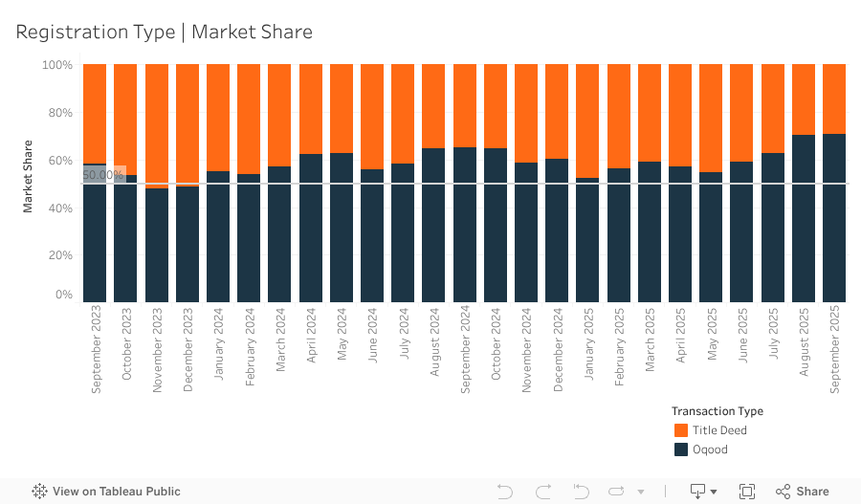Click the Tableau logo icon

coord(40,492)
